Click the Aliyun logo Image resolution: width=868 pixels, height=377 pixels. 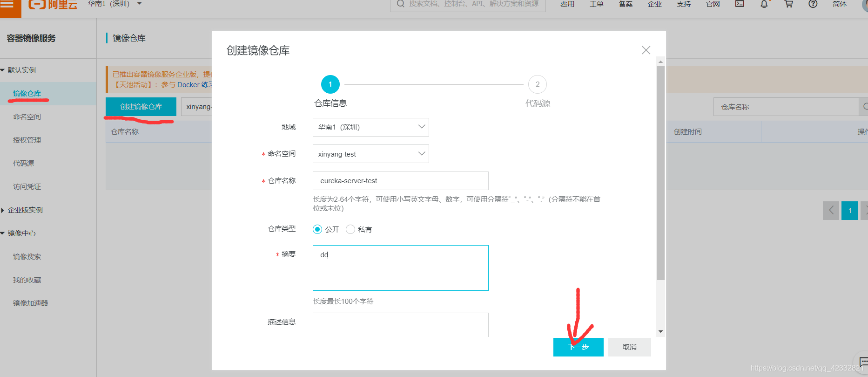pyautogui.click(x=53, y=5)
